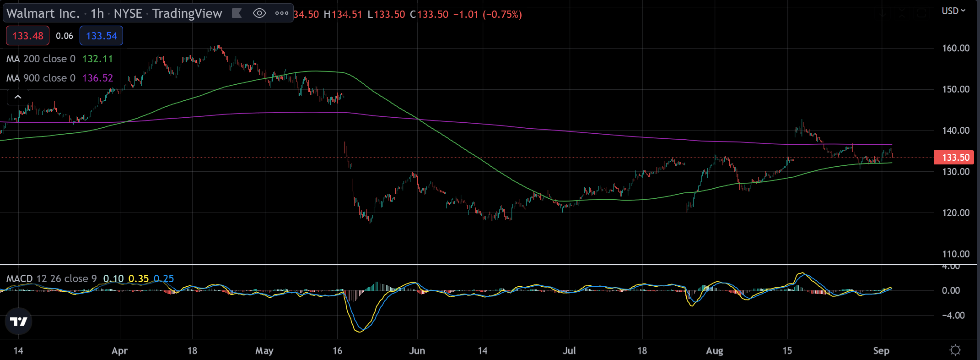Click the flag icon beside the TradingView title
The image size is (980, 360).
click(237, 13)
